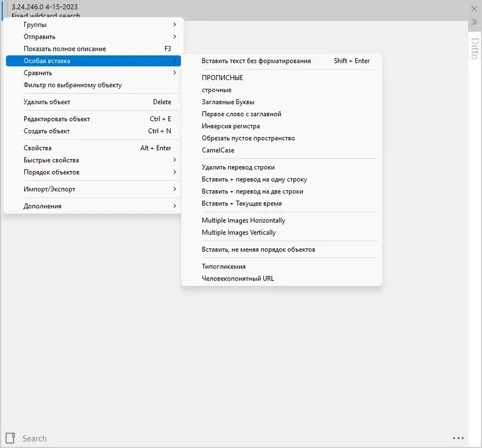
Task: Choose Человекопонятный URL
Action: [237, 278]
